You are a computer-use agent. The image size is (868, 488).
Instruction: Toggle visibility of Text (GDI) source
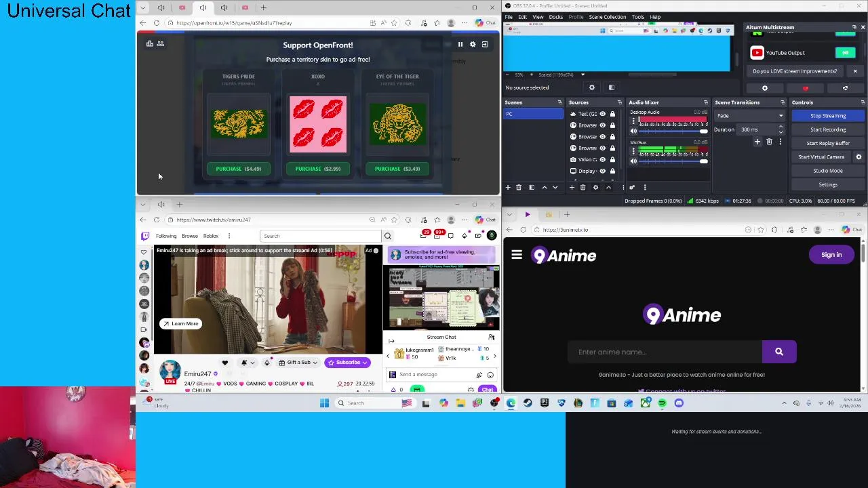602,114
